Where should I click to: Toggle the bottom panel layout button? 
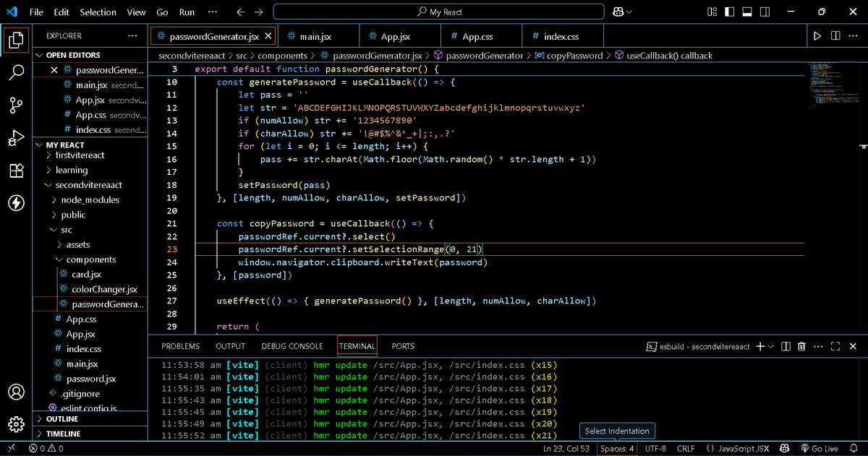[x=746, y=12]
